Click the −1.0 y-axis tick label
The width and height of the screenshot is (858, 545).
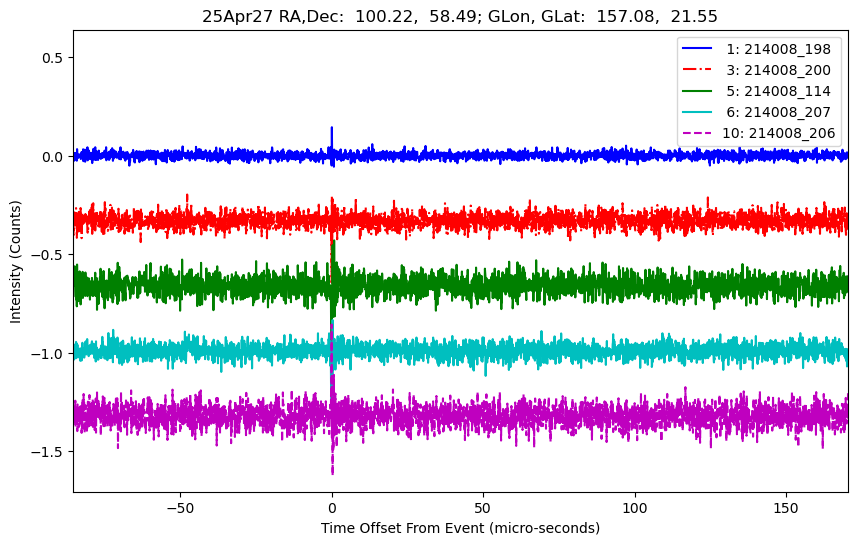(49, 353)
